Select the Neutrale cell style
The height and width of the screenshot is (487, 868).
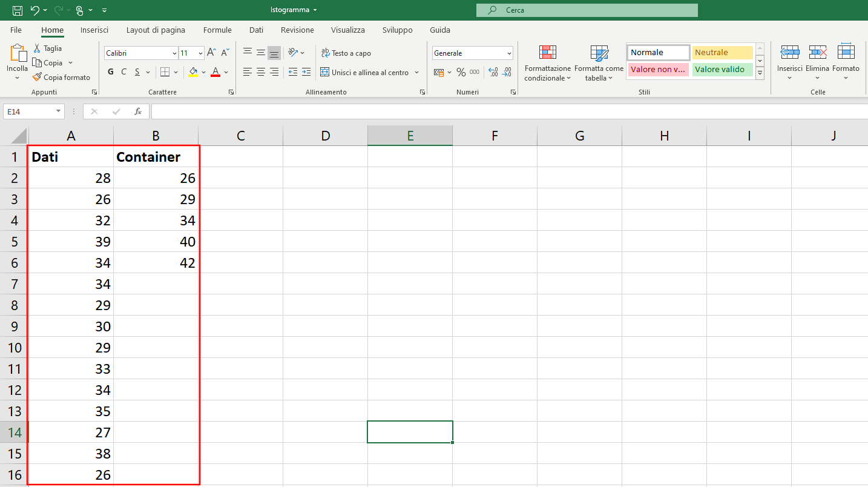pos(722,52)
